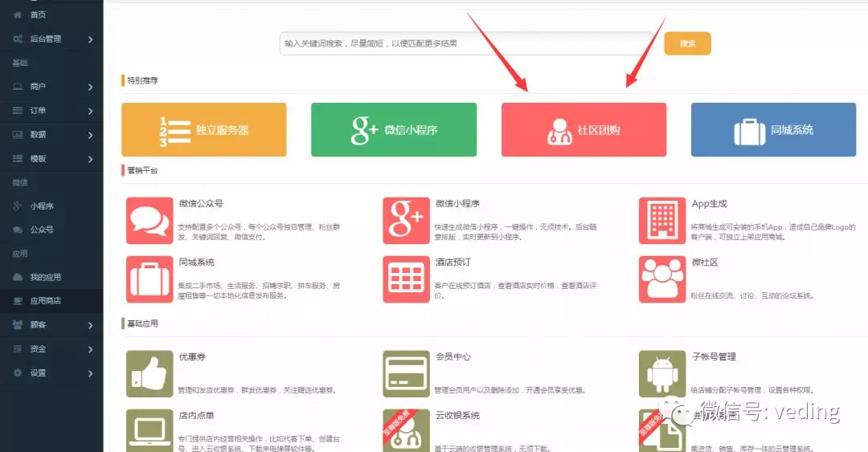Open the 微社区 people group icon
Screen dimensions: 868x452
pyautogui.click(x=662, y=279)
